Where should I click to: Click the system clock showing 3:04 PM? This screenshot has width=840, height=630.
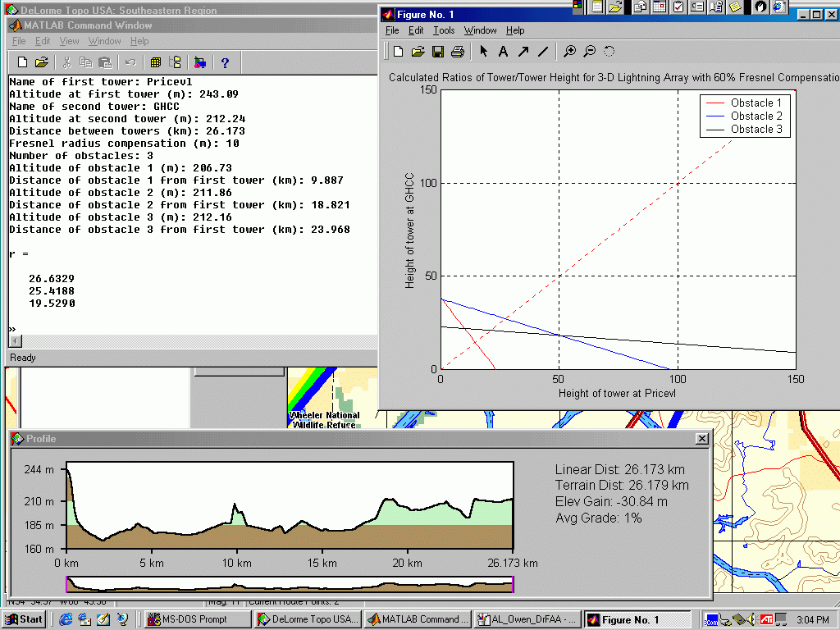tap(812, 620)
